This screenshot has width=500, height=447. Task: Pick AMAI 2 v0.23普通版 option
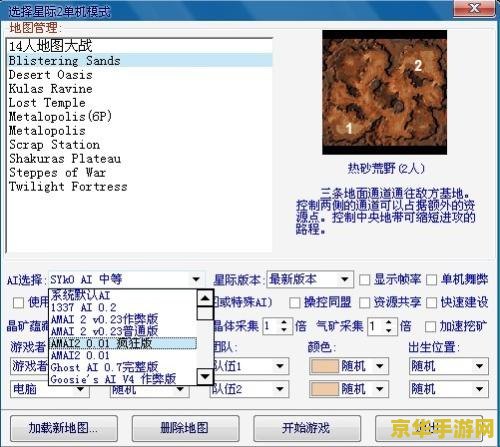point(123,331)
